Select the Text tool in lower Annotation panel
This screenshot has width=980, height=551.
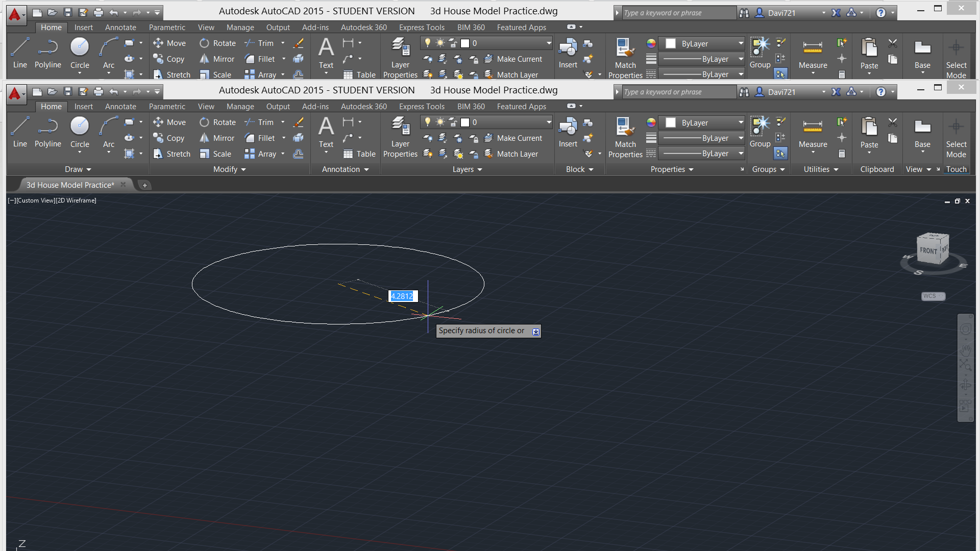click(326, 132)
